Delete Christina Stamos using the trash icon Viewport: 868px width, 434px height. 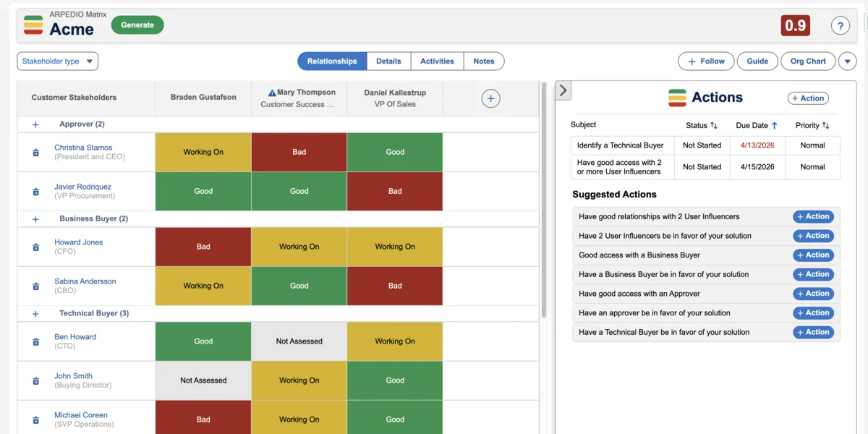coord(35,152)
